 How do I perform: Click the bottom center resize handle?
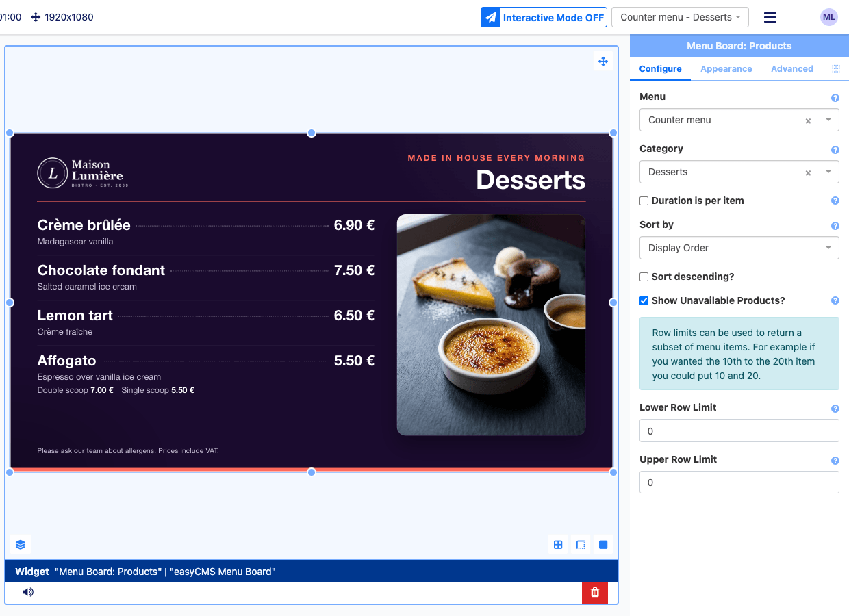[312, 472]
